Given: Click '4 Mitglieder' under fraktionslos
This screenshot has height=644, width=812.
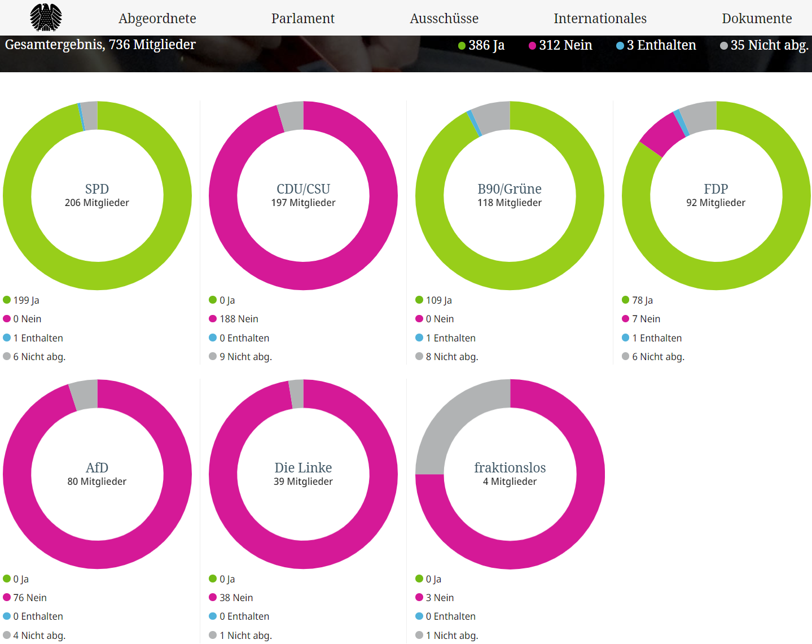Looking at the screenshot, I should (510, 481).
